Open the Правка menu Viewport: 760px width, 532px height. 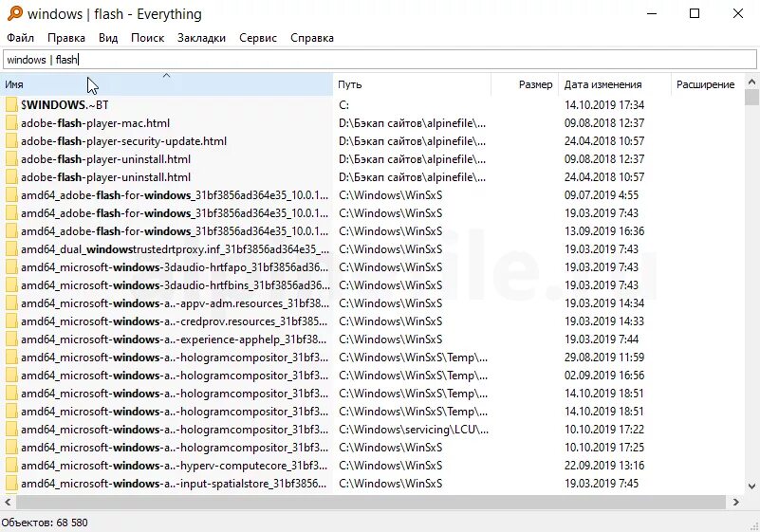[x=65, y=38]
